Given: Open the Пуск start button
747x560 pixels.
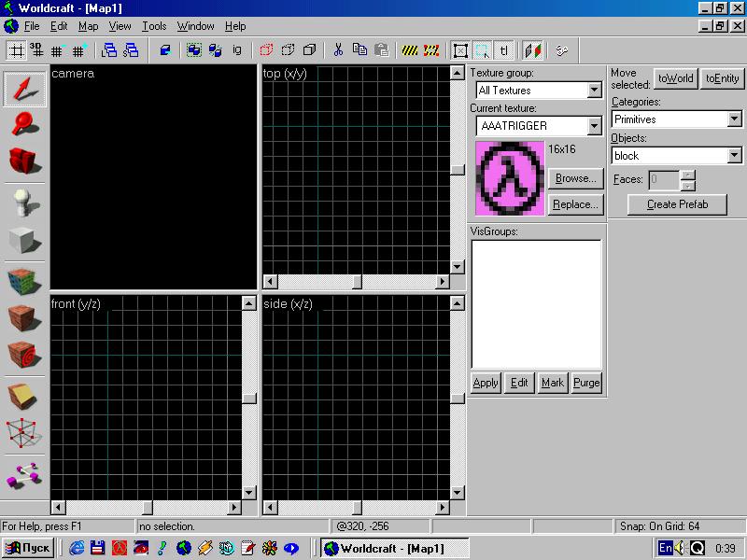Looking at the screenshot, I should tap(28, 548).
